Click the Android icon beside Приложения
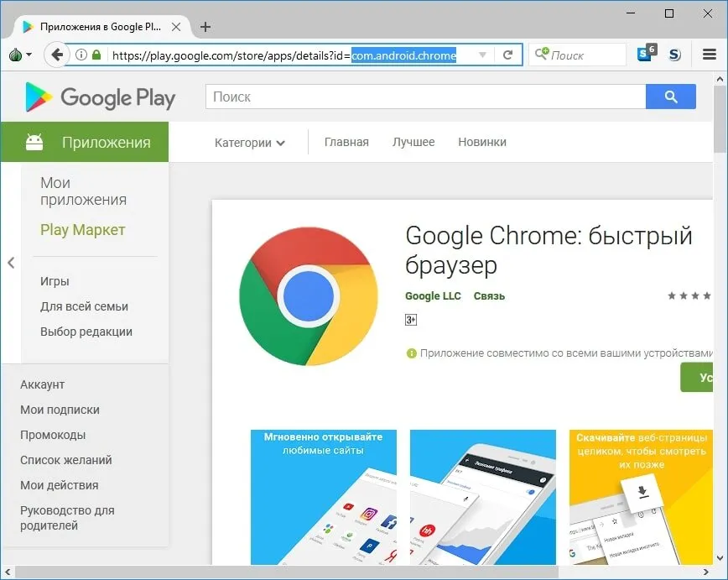This screenshot has width=728, height=580. coord(34,142)
